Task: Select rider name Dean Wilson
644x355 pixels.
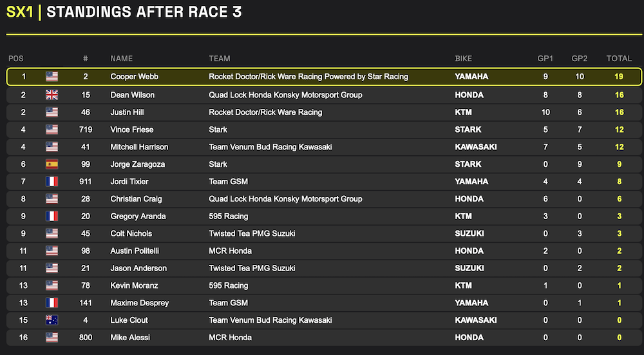Action: pos(132,95)
